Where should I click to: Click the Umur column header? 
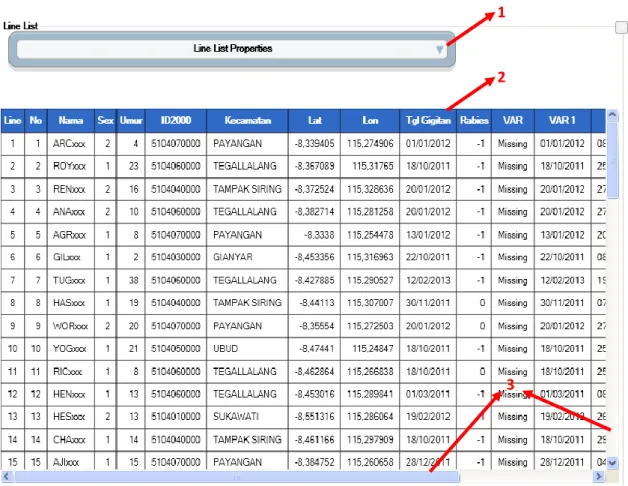(x=131, y=120)
